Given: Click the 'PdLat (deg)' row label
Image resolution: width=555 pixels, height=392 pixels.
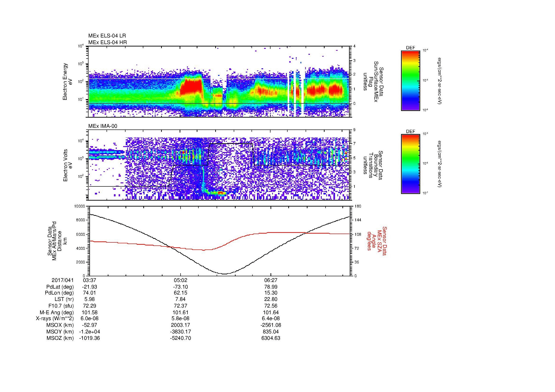Looking at the screenshot, I should tap(60, 287).
